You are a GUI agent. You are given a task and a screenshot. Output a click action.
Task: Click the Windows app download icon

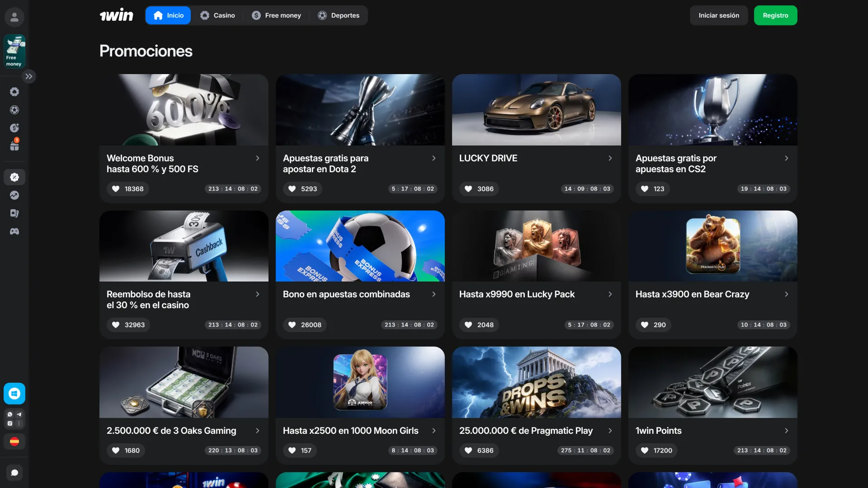pos(14,394)
